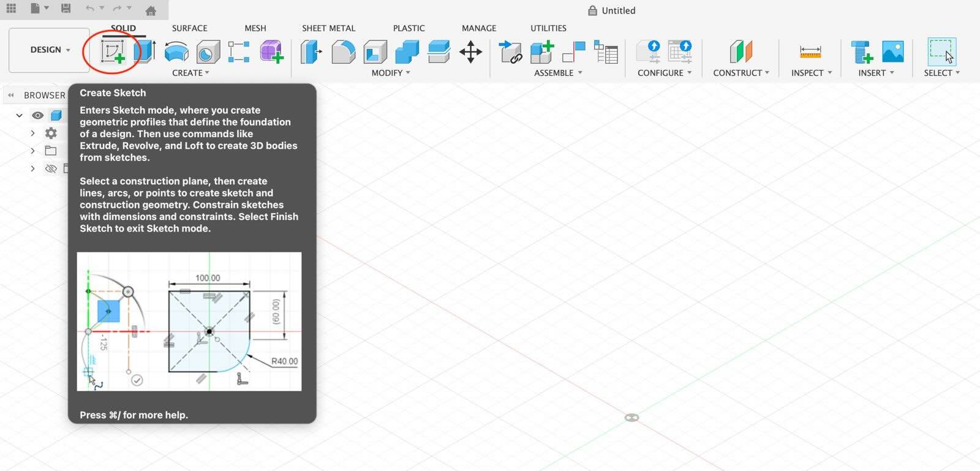
Task: Show the hidden item with the crossed-out eye
Action: click(51, 168)
